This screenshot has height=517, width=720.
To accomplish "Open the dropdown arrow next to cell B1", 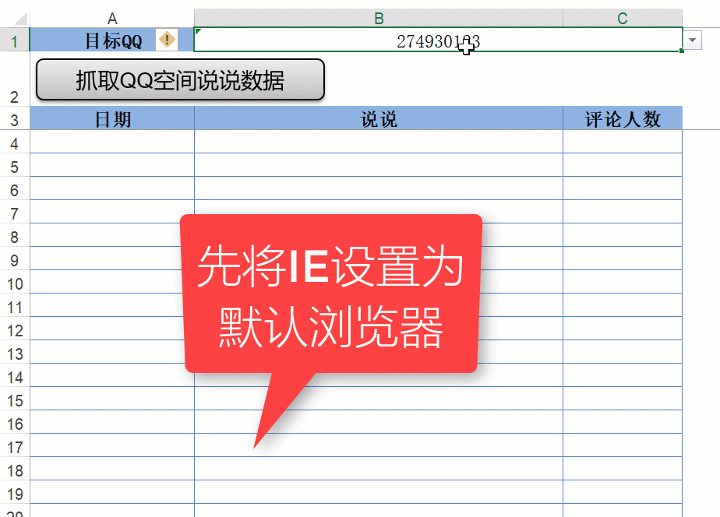I will [x=692, y=40].
